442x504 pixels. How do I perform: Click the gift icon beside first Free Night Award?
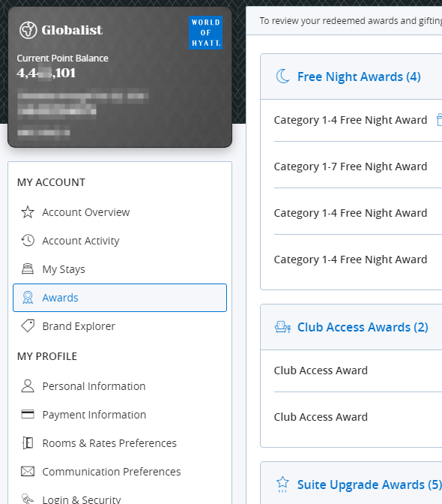440,120
